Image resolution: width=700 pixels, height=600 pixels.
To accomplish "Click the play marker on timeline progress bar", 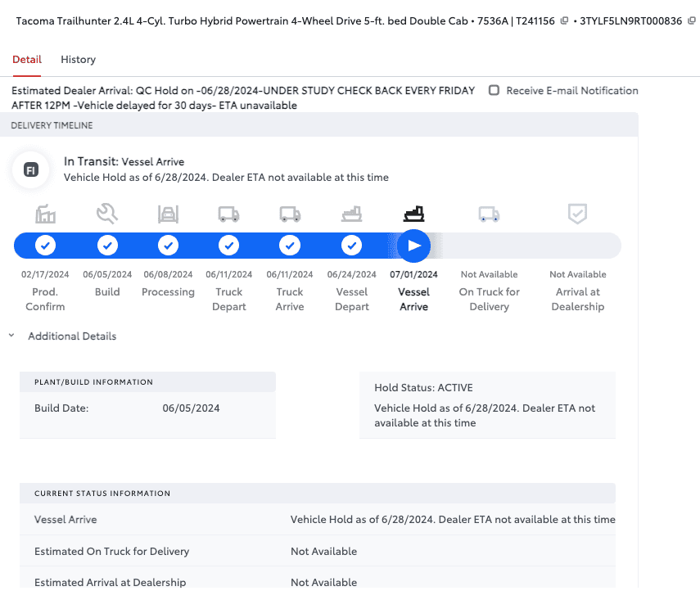I will click(414, 246).
